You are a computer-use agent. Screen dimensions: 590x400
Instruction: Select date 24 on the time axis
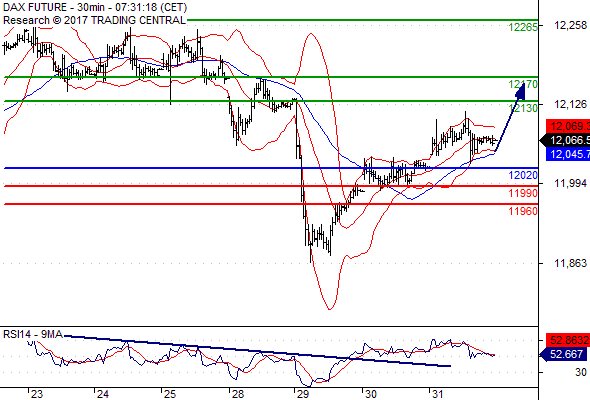tap(103, 394)
